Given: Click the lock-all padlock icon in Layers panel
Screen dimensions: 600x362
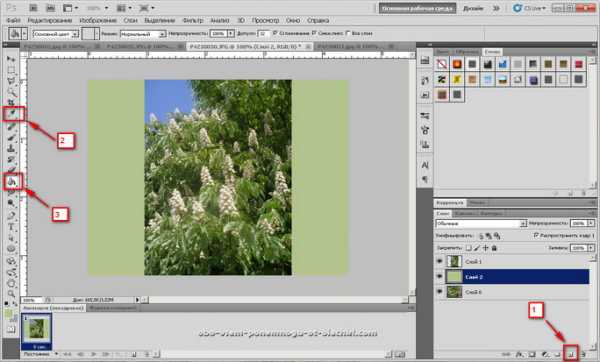Looking at the screenshot, I should tap(494, 248).
